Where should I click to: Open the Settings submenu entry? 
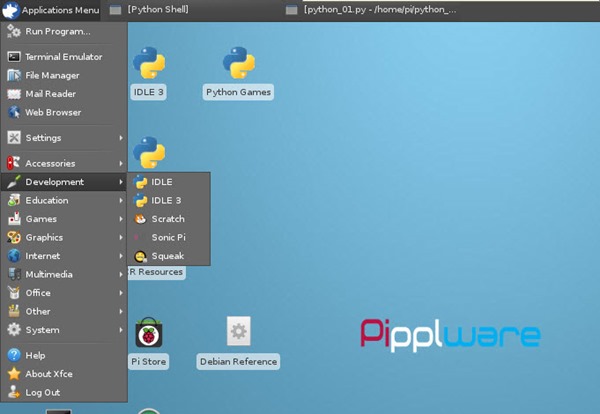pyautogui.click(x=64, y=138)
